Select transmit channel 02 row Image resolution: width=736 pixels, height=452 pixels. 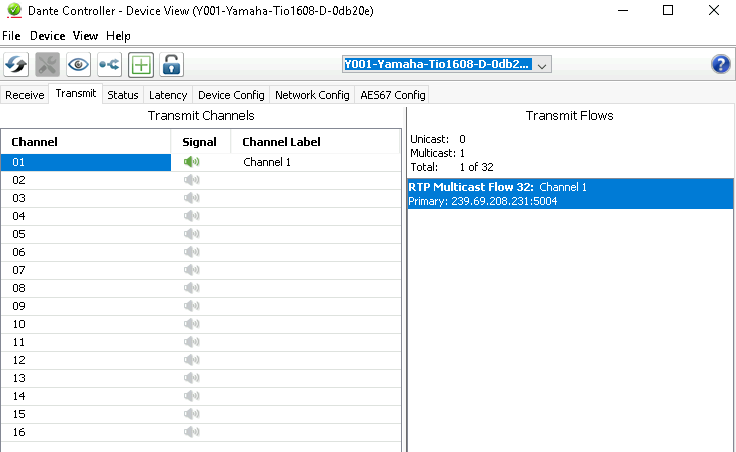click(201, 180)
